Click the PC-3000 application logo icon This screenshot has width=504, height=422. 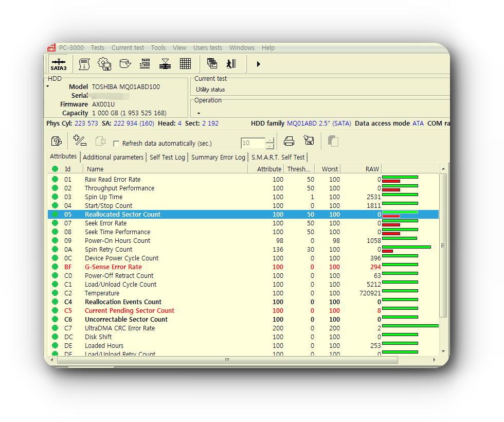(51, 47)
